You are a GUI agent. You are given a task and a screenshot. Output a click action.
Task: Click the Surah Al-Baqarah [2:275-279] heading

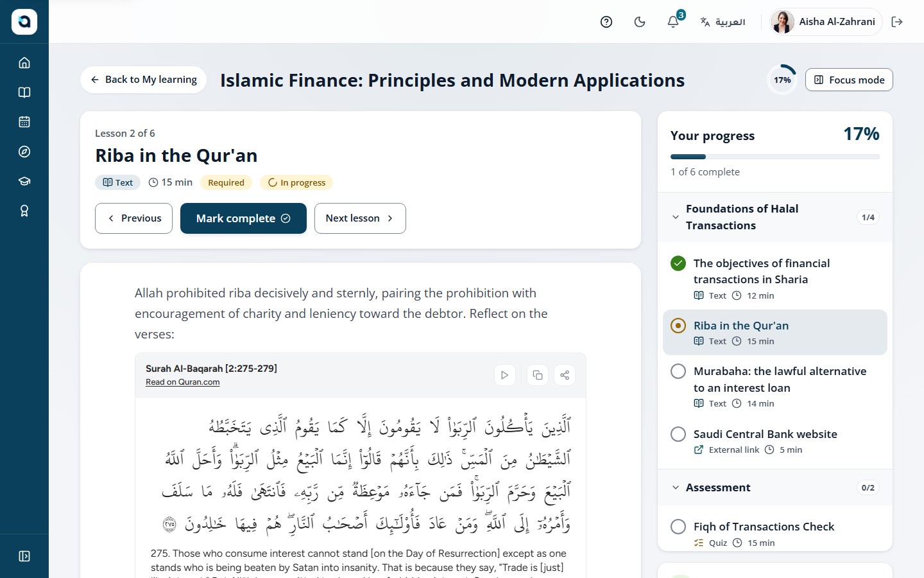point(211,369)
